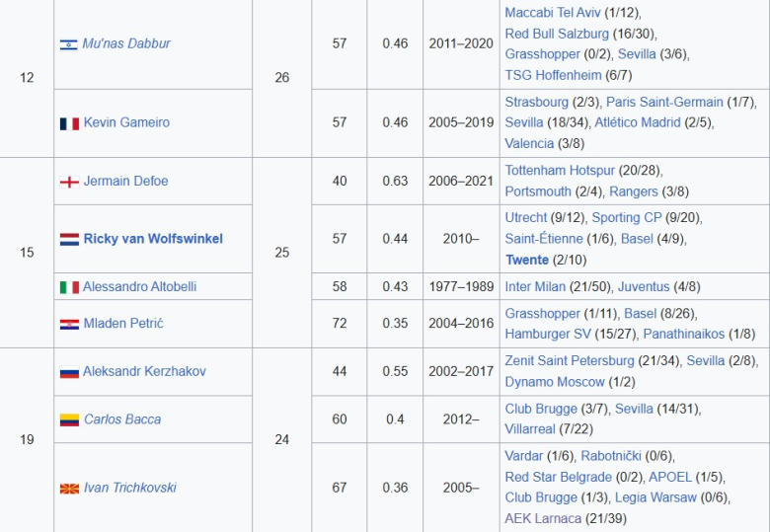Screen dimensions: 770x532
Task: Follow the Zenit Saint Petersburg link
Action: (570, 360)
